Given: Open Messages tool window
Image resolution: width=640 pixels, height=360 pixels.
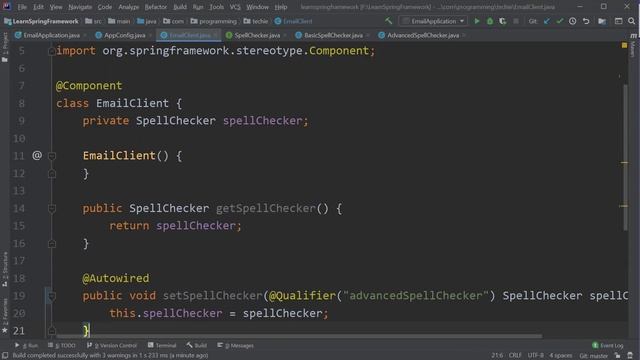Looking at the screenshot, I should pyautogui.click(x=236, y=345).
